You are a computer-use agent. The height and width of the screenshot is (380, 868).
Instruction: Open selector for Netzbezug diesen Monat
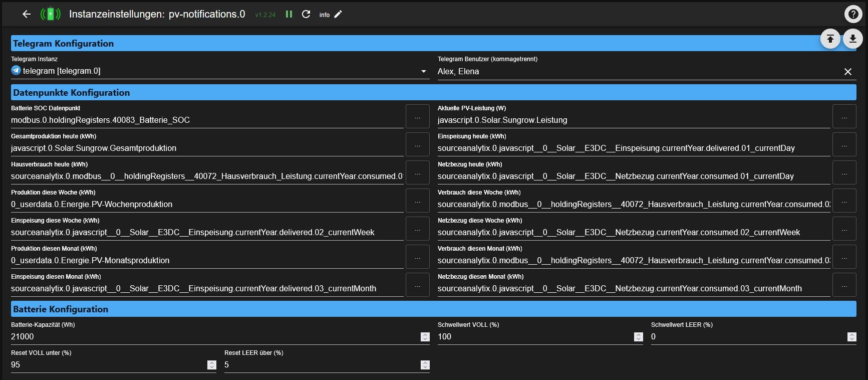point(844,285)
